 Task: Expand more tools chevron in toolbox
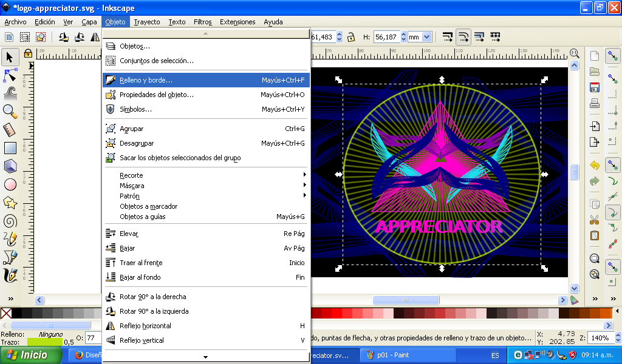(10, 298)
